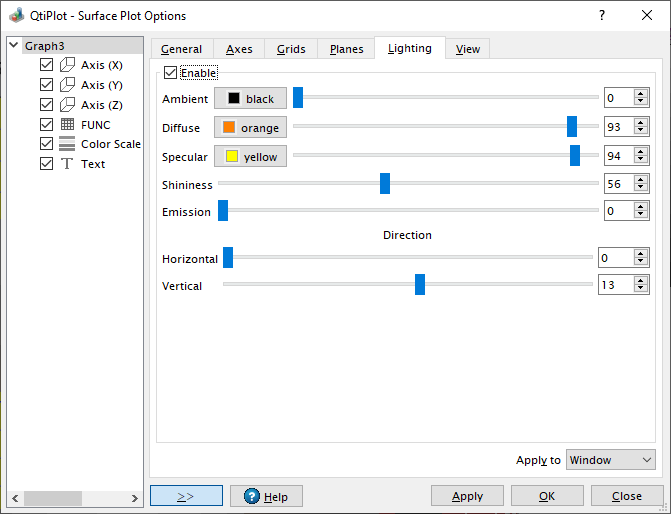This screenshot has width=671, height=514.
Task: Disable the Enable lighting checkbox
Action: click(171, 73)
